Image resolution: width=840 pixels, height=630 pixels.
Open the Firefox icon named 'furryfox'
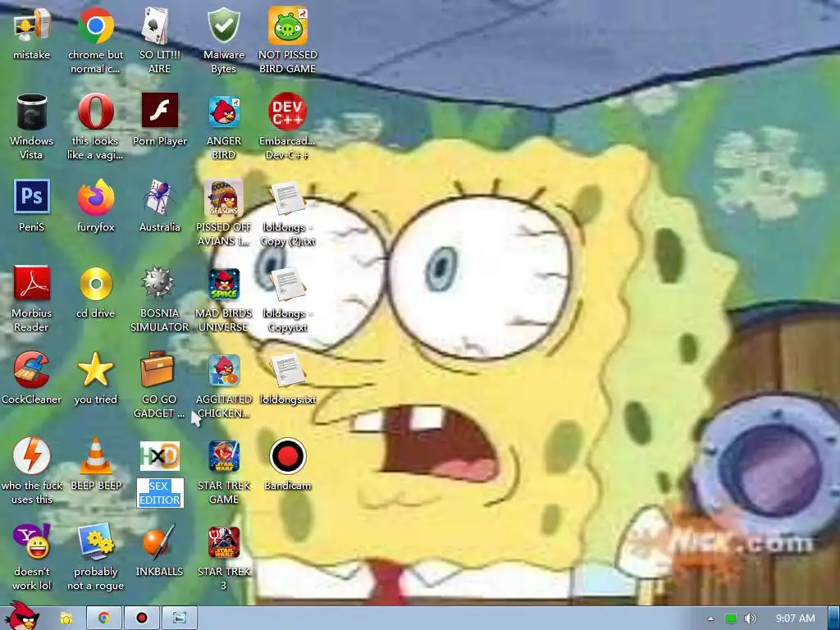point(95,206)
